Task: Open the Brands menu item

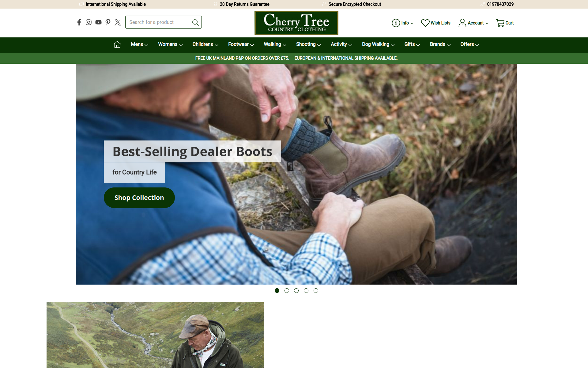Action: 440,44
